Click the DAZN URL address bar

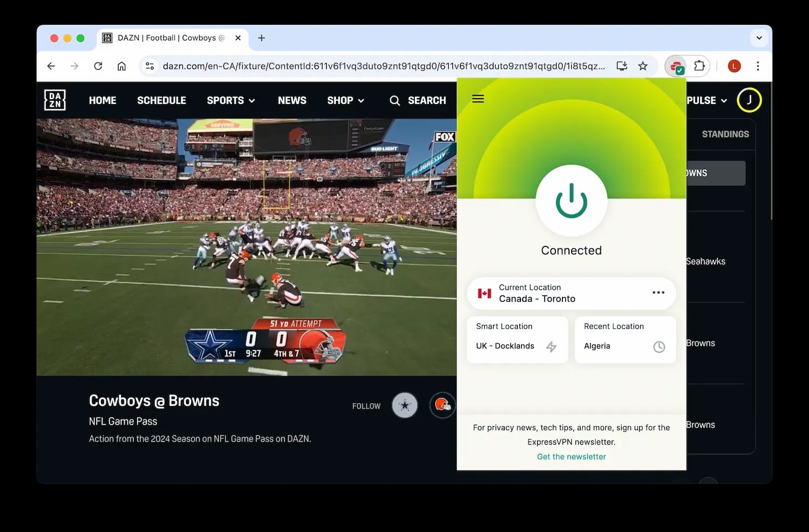coord(383,66)
